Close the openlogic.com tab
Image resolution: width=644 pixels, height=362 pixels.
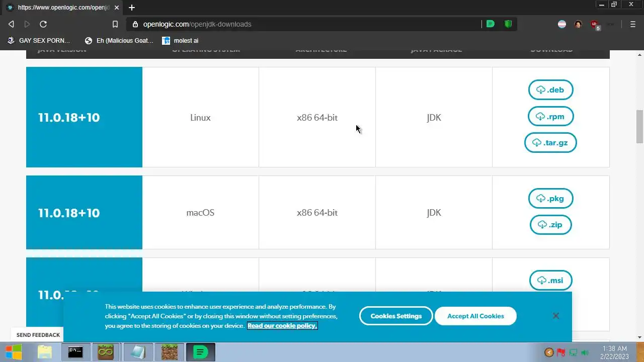[117, 8]
